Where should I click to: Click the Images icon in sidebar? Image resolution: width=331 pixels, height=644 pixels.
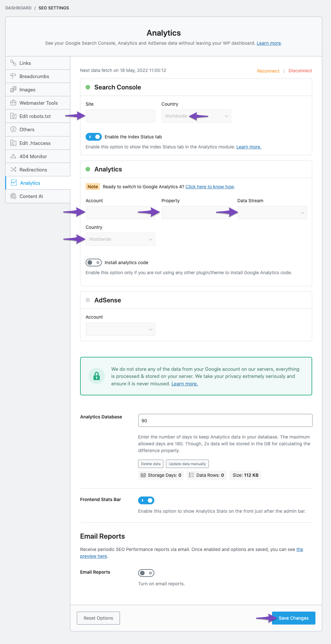click(x=13, y=89)
